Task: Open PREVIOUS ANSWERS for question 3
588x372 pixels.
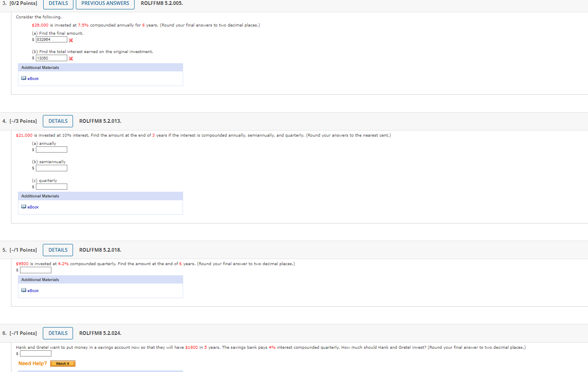Action: click(105, 3)
